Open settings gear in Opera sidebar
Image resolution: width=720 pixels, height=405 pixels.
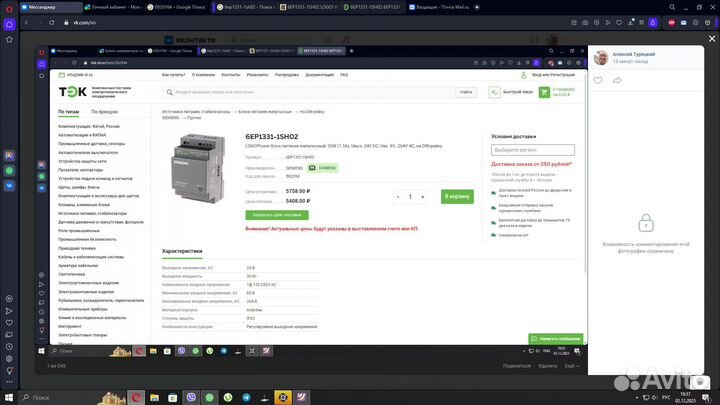[9, 359]
